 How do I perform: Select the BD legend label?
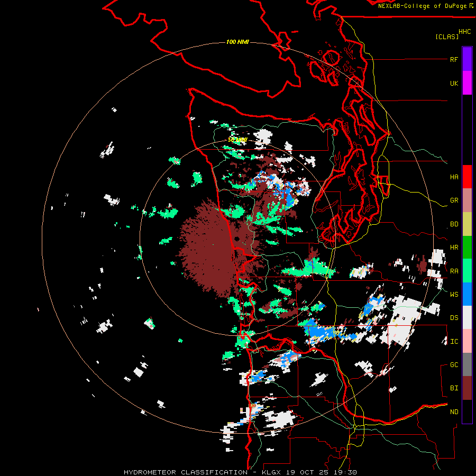tap(454, 224)
